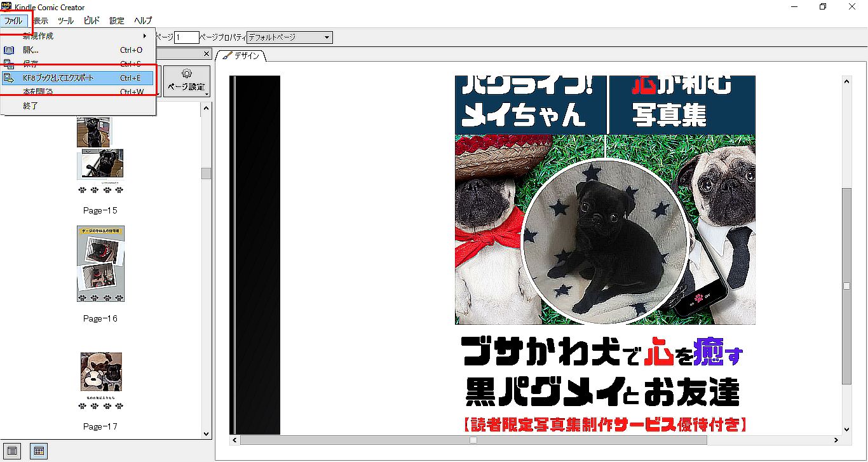This screenshot has width=868, height=462.
Task: Click the save icon in the file menu
Action: click(9, 64)
